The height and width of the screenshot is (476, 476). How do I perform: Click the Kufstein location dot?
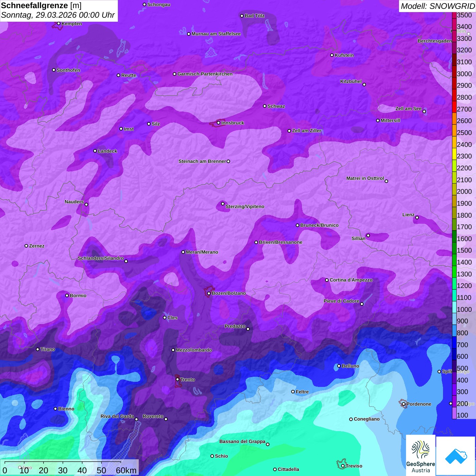click(332, 55)
